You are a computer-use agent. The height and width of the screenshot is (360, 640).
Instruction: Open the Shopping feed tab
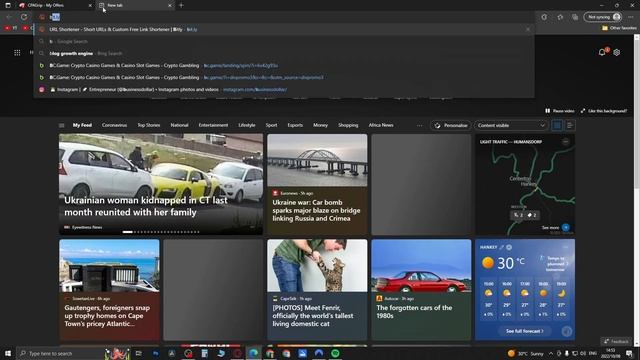point(348,125)
